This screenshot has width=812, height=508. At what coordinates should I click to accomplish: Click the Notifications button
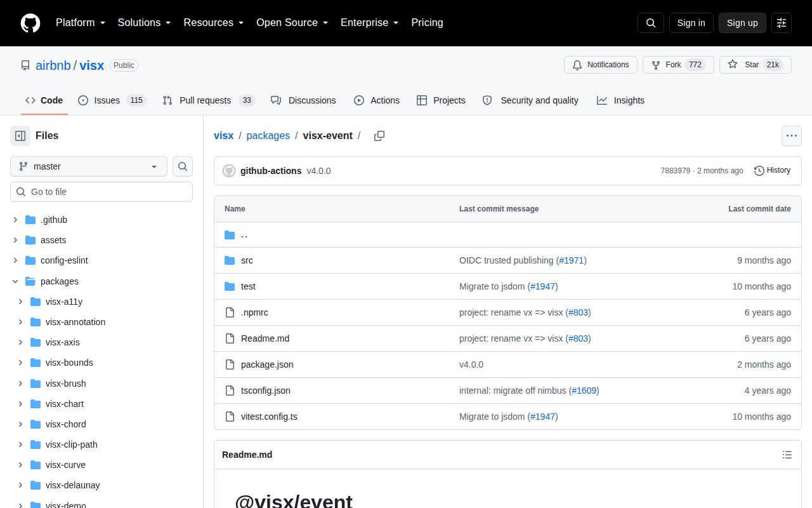coord(601,65)
